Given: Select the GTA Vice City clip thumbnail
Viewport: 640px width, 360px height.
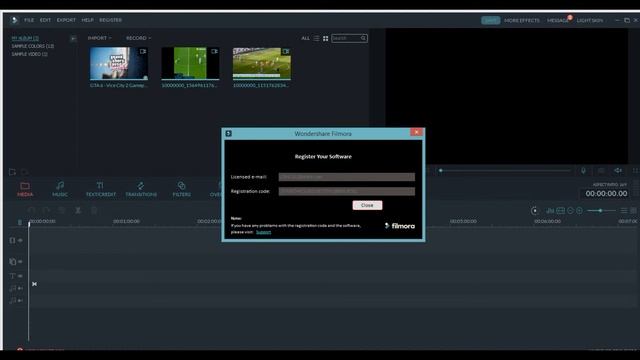Looking at the screenshot, I should coord(119,63).
